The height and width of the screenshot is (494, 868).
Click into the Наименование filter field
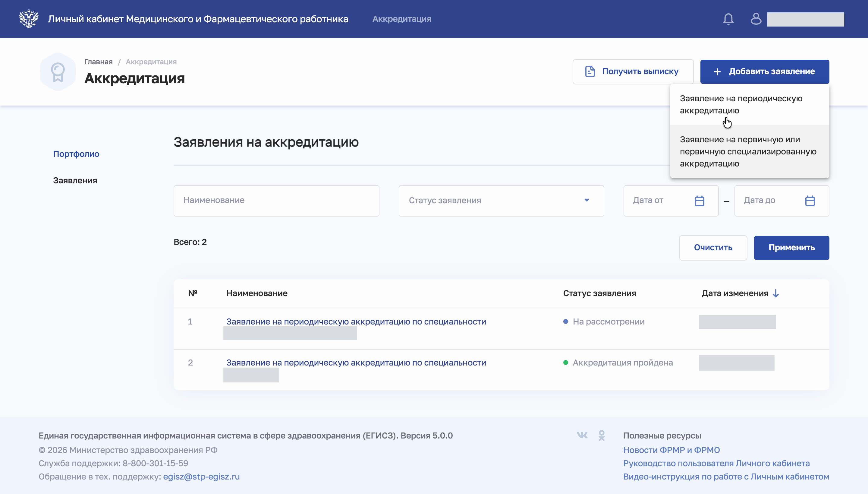coord(276,201)
